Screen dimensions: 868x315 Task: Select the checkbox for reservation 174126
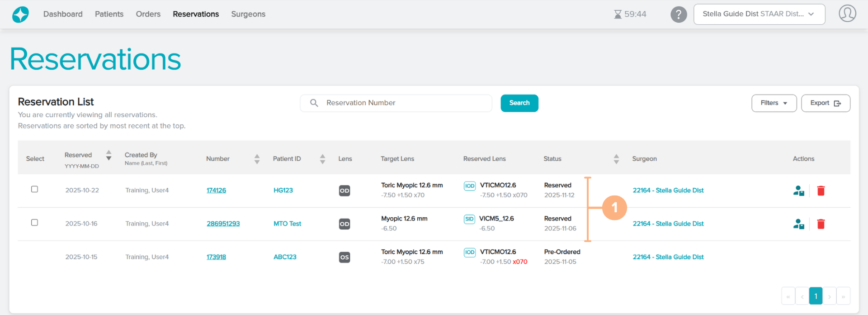(x=34, y=189)
